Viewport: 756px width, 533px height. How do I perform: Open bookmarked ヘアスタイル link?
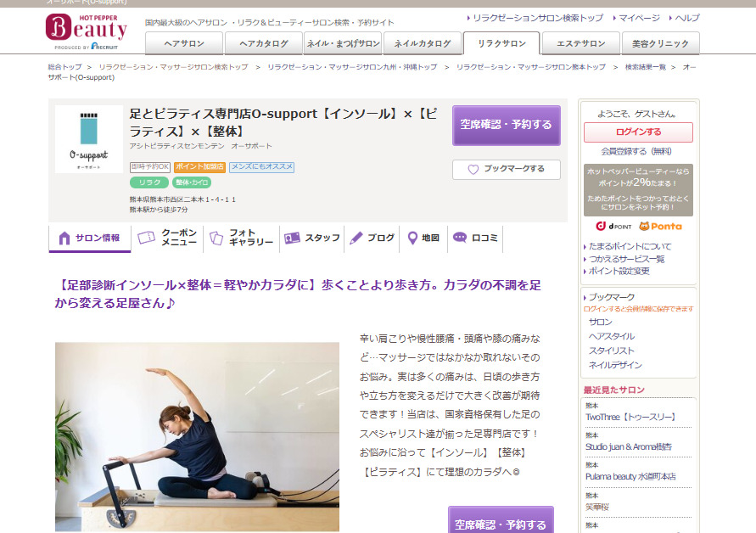click(x=612, y=336)
